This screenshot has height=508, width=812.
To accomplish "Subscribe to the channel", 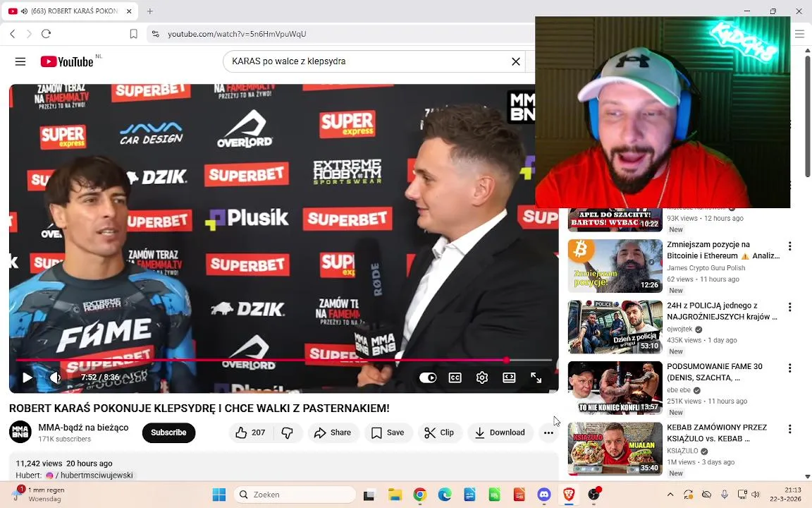I will point(169,433).
